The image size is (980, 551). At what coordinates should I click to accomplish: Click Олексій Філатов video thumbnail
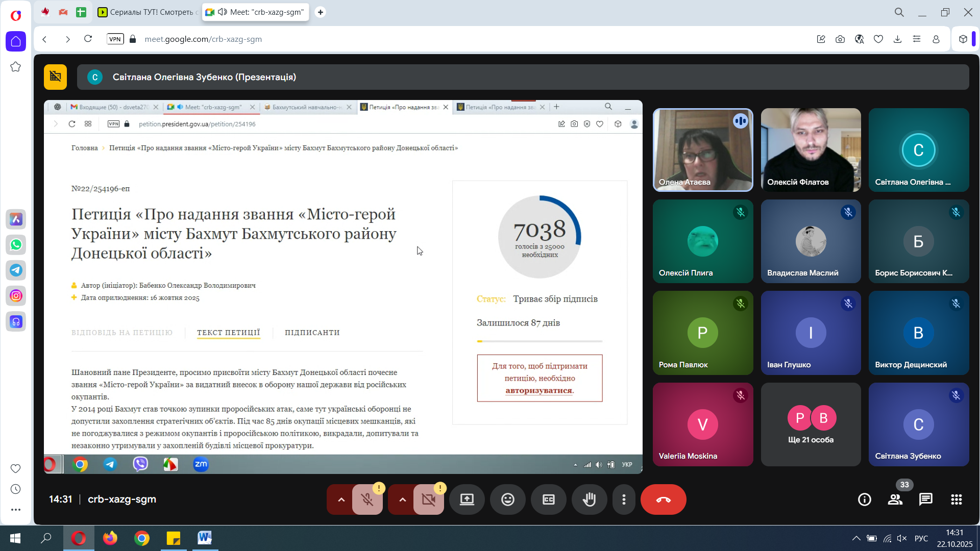(x=810, y=149)
